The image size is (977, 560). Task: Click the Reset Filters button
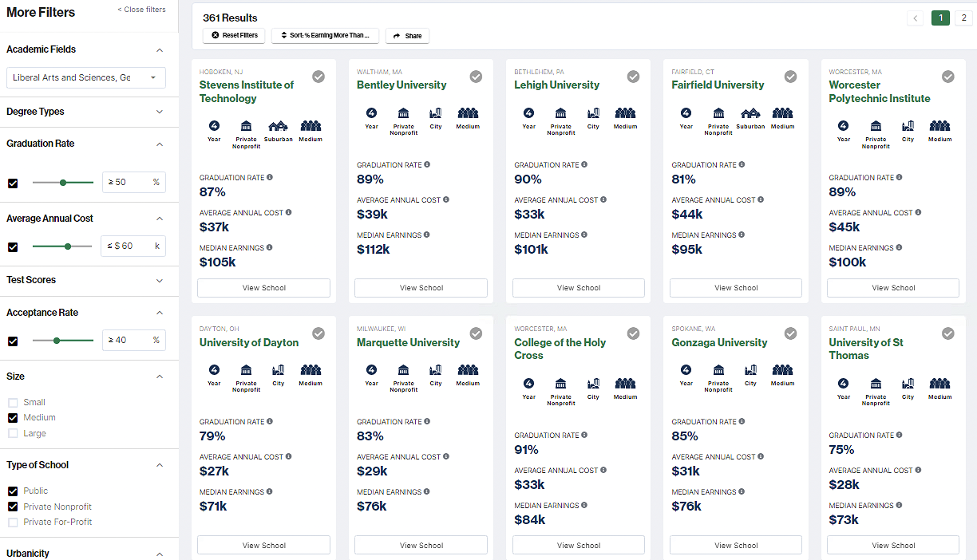point(233,35)
